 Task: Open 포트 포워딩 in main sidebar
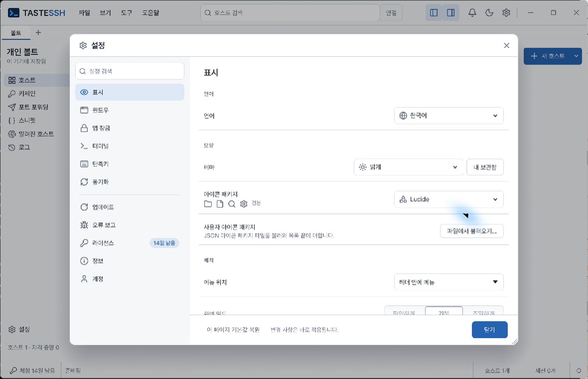coord(36,107)
